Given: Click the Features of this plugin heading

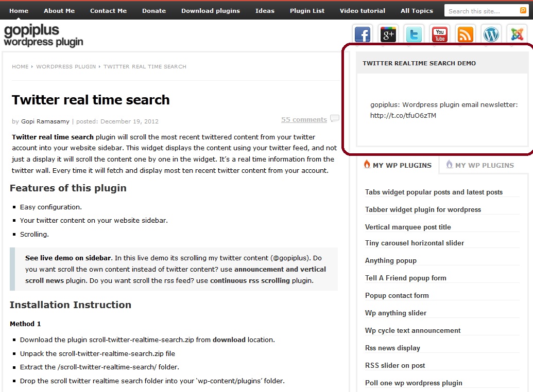Looking at the screenshot, I should 68,188.
